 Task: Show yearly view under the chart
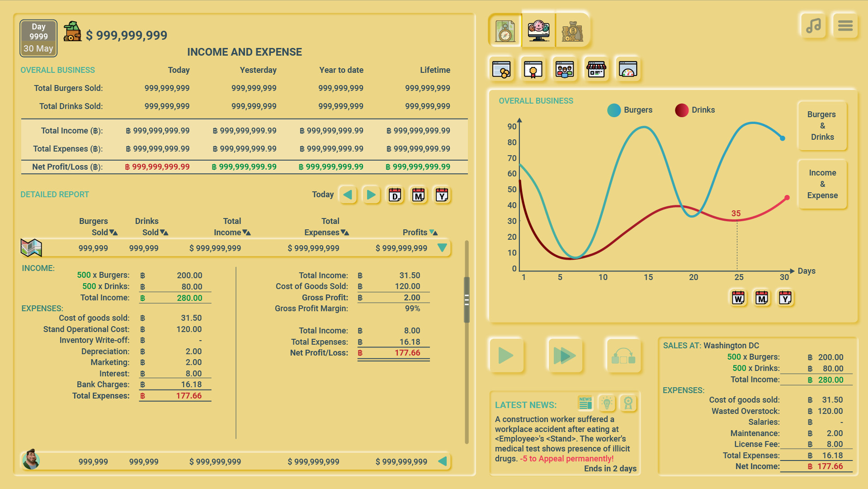[785, 298]
